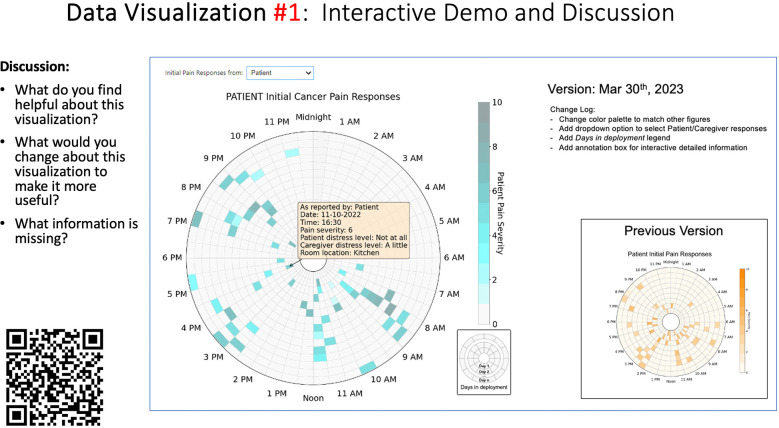Click the PATIENT Initial Cancer Pain Responses title
The width and height of the screenshot is (779, 428).
pos(313,96)
